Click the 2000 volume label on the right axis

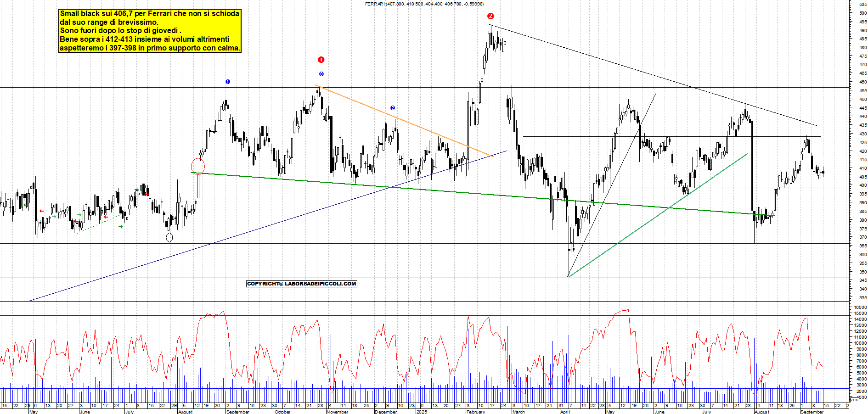point(861,391)
